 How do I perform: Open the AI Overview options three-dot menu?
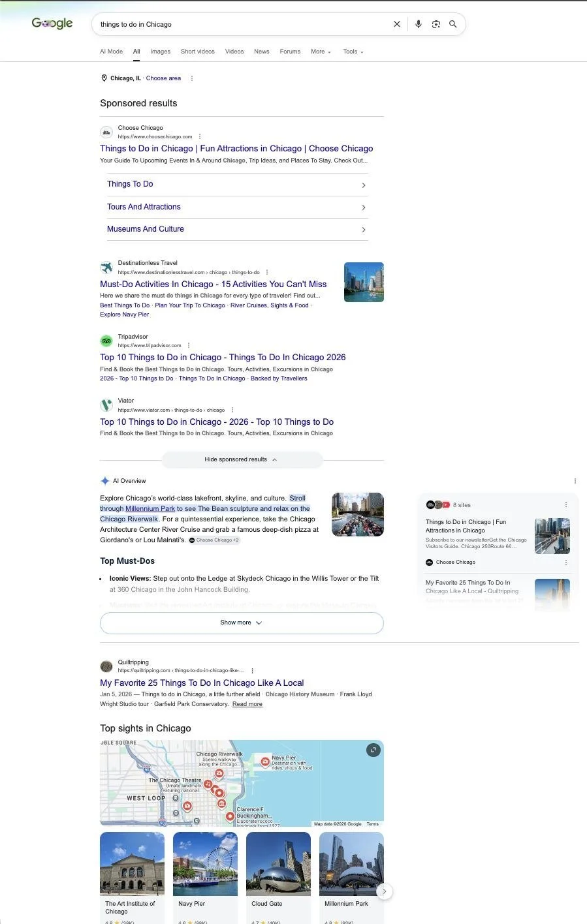click(x=575, y=481)
